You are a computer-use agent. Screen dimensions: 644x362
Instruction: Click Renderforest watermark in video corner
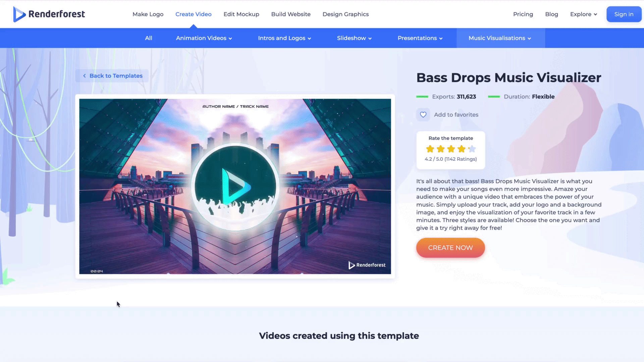click(x=367, y=265)
